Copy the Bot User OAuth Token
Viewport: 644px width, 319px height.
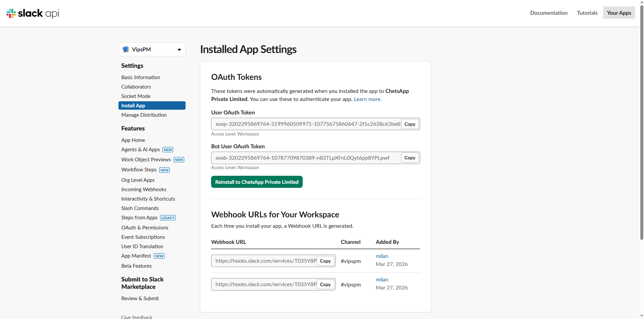[409, 158]
